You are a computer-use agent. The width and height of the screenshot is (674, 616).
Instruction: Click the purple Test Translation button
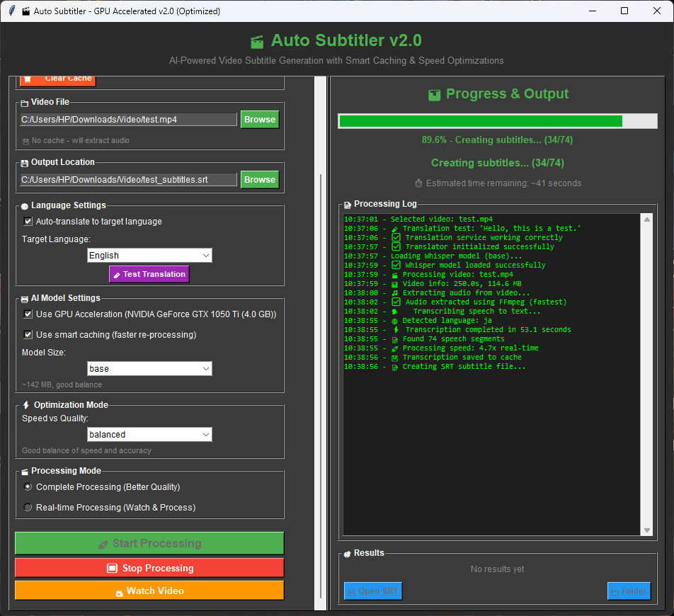pyautogui.click(x=149, y=274)
